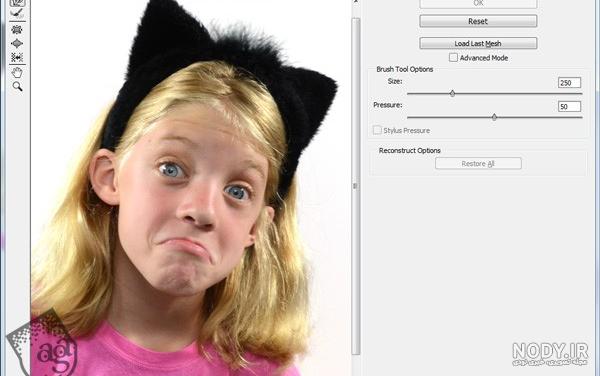600x376 pixels.
Task: Click the Restore All button
Action: click(478, 164)
